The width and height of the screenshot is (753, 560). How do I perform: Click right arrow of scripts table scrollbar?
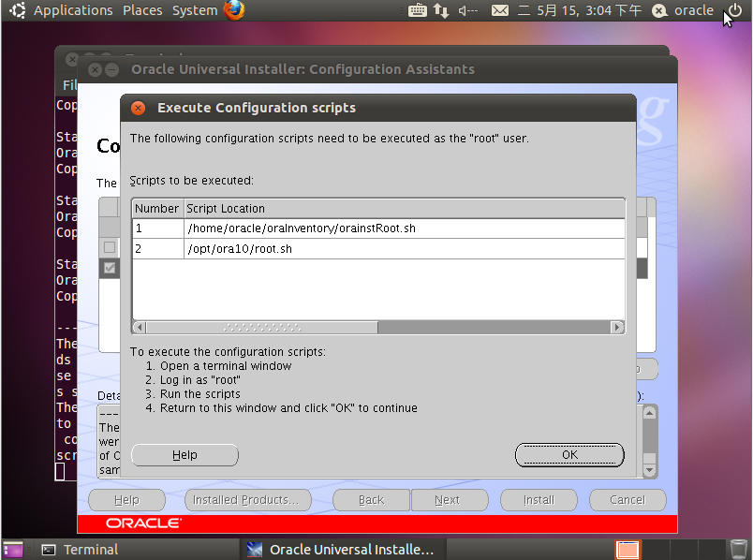tap(617, 328)
